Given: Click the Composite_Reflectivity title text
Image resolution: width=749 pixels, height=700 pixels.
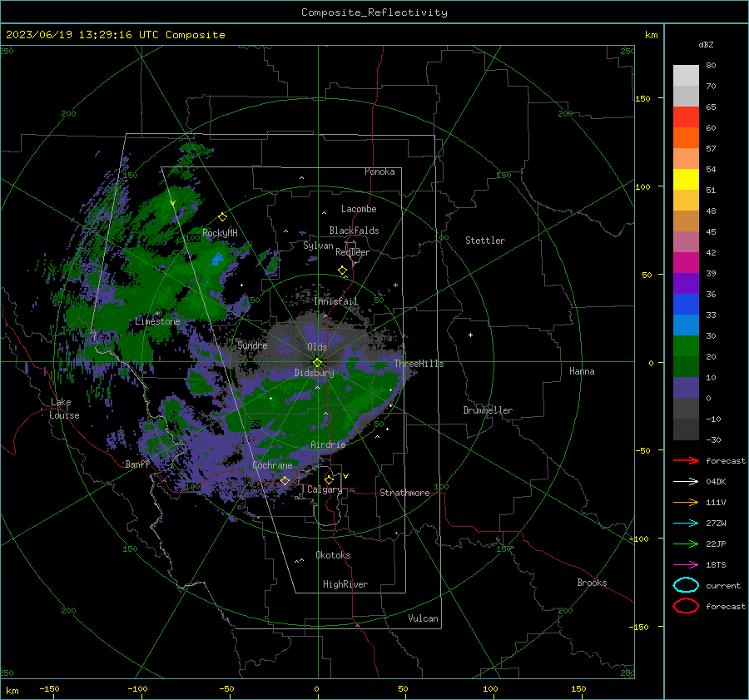Looking at the screenshot, I should pyautogui.click(x=374, y=12).
